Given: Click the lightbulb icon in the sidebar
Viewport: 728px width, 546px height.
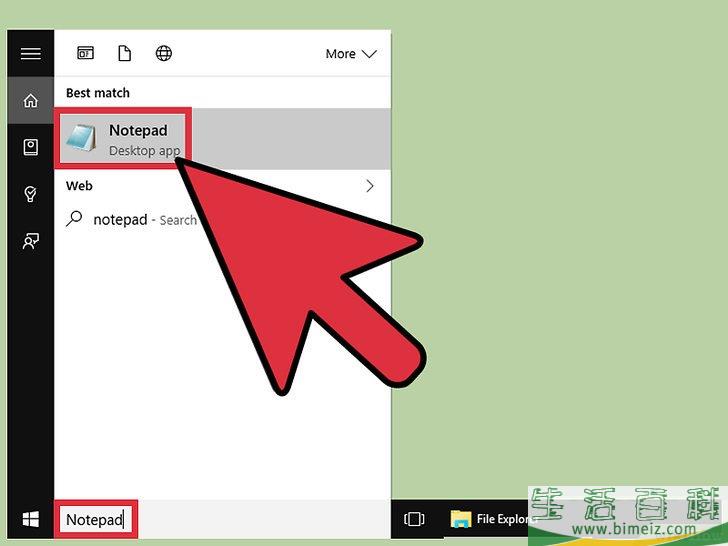Looking at the screenshot, I should point(30,194).
